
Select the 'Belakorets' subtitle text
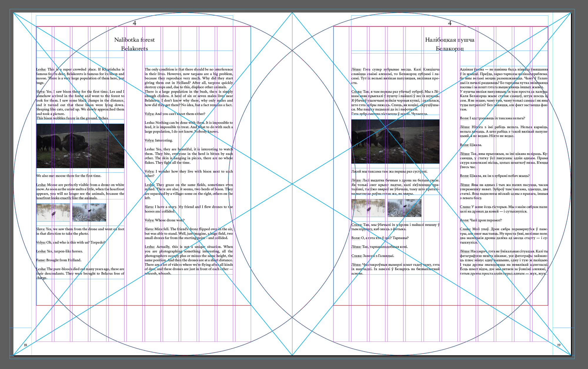click(134, 49)
